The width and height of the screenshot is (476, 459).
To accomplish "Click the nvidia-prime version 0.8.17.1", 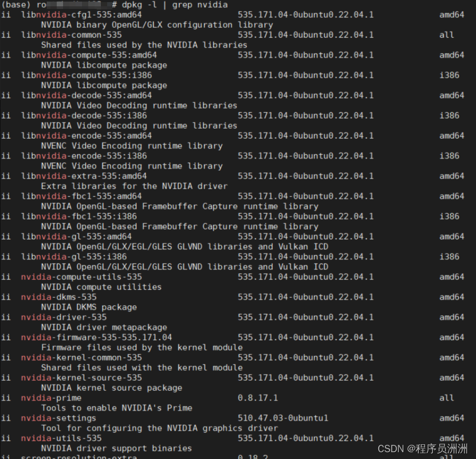I will coord(257,398).
